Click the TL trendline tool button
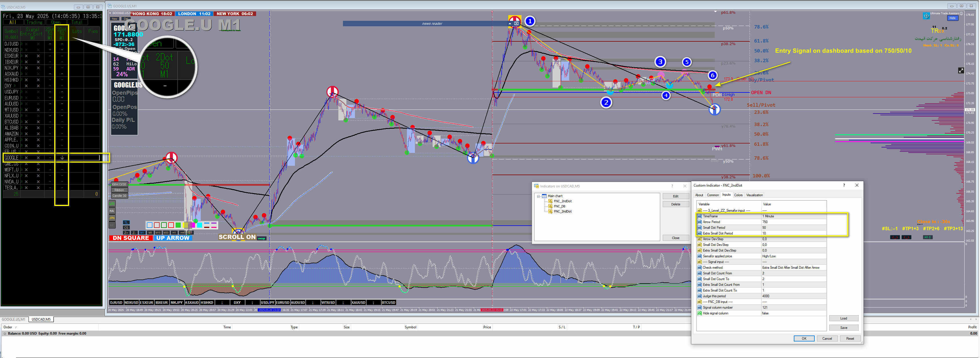The height and width of the screenshot is (358, 980). 126,223
